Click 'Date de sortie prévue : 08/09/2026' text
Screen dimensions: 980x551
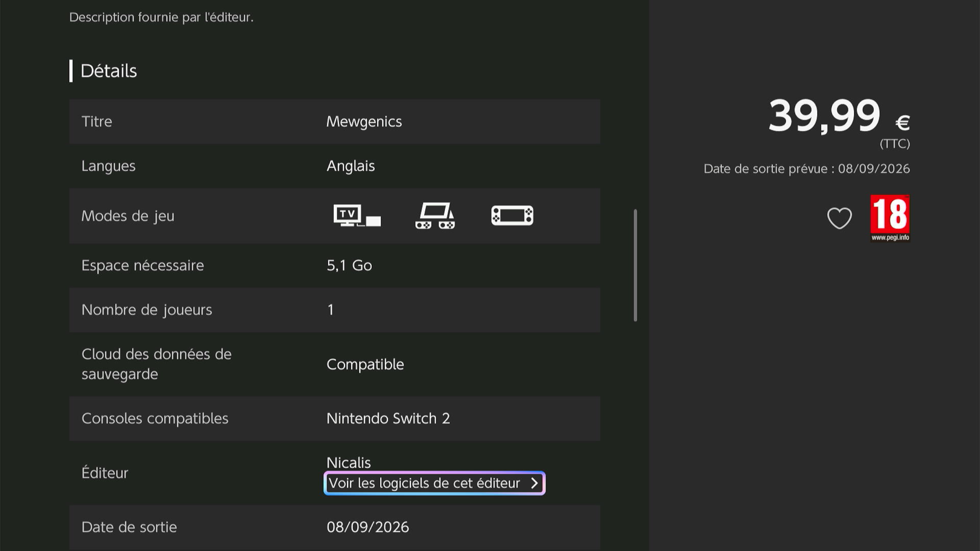tap(807, 169)
